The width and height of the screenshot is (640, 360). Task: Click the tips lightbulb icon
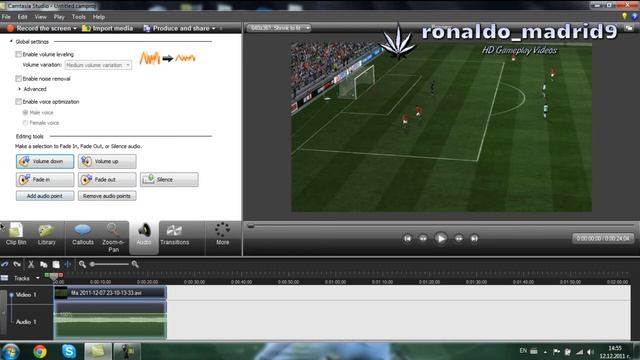click(624, 16)
